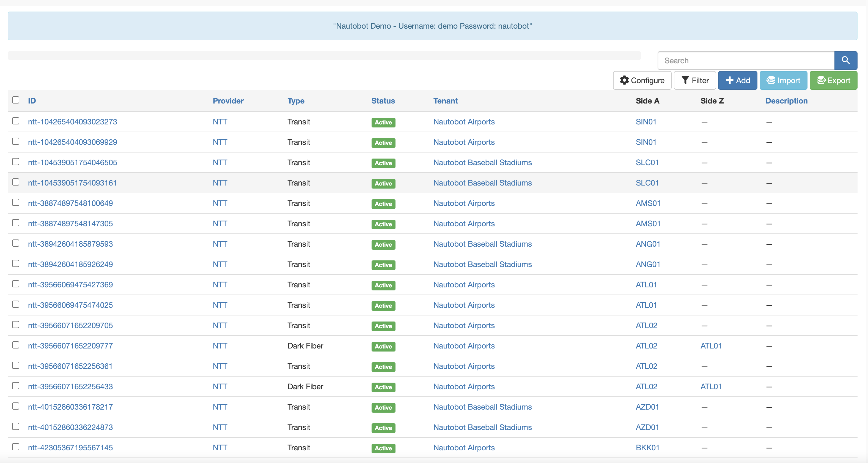Open the Nautobot Baseball Stadiums tenant
The image size is (868, 463).
tap(482, 162)
